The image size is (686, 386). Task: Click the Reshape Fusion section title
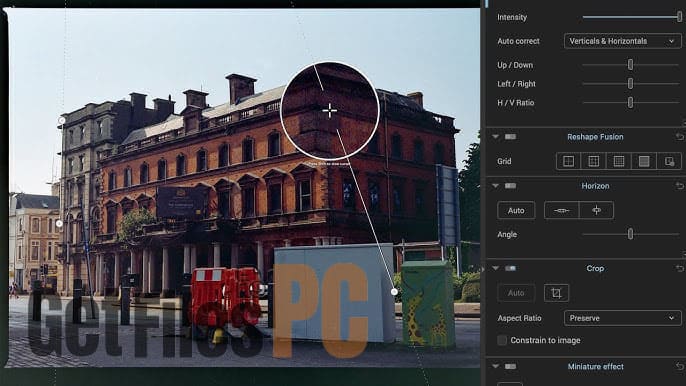(x=595, y=137)
